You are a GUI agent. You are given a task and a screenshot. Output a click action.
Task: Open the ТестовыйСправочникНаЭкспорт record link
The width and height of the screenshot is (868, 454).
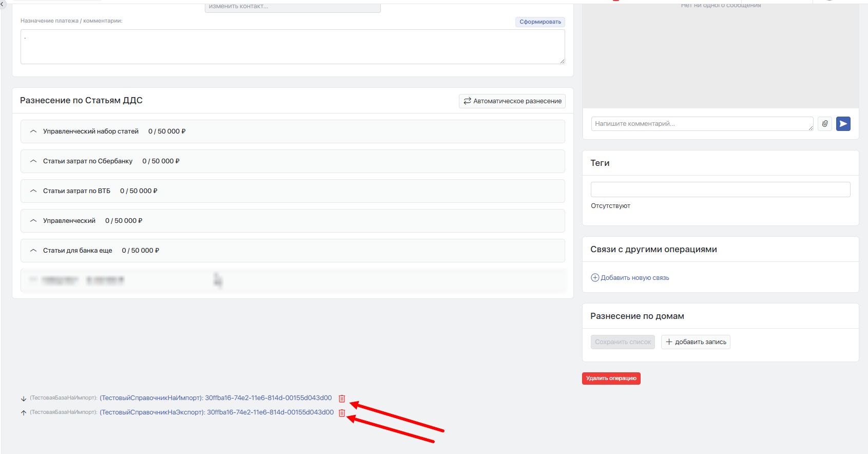point(217,412)
